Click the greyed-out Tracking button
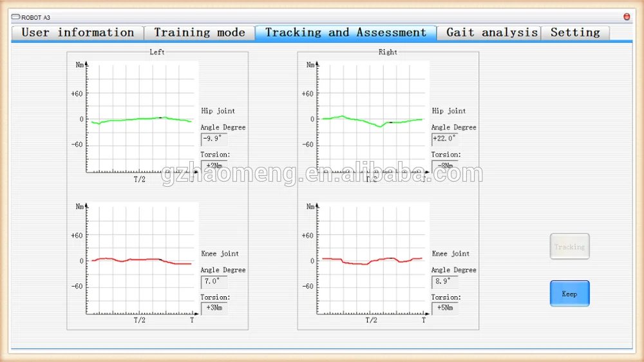The height and width of the screenshot is (362, 644). 569,247
